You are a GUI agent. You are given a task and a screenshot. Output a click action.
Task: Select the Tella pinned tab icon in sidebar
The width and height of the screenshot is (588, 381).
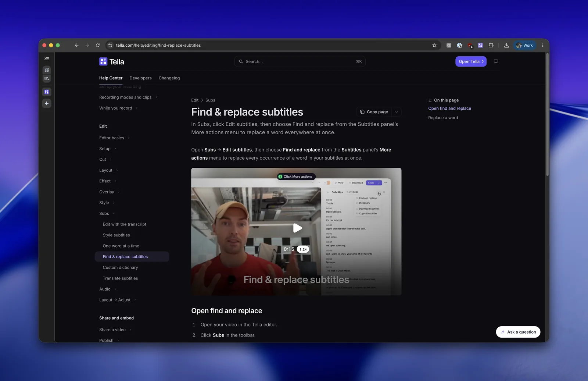pos(47,92)
